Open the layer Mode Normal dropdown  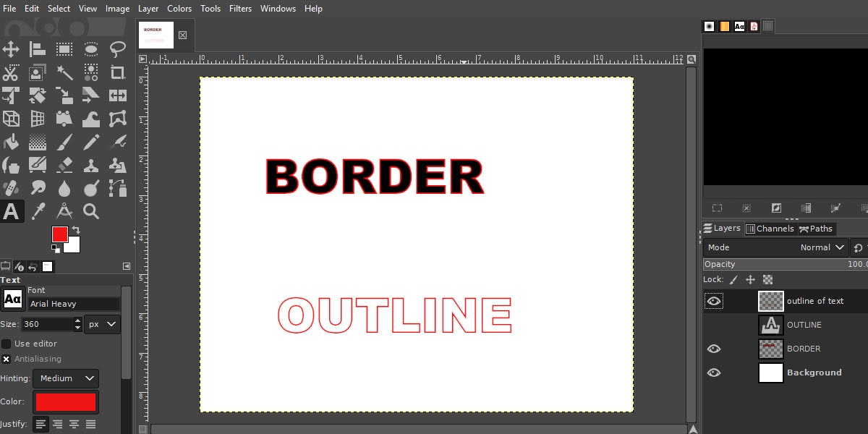coord(775,247)
